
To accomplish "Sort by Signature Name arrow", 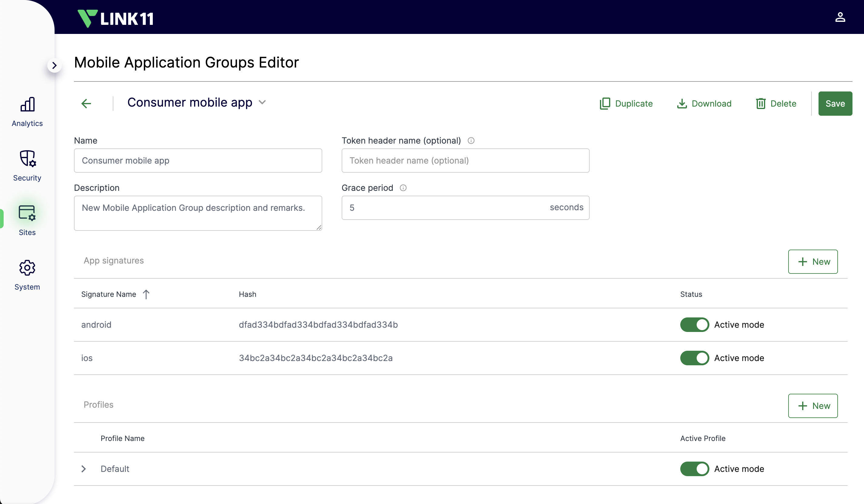I will [x=146, y=294].
